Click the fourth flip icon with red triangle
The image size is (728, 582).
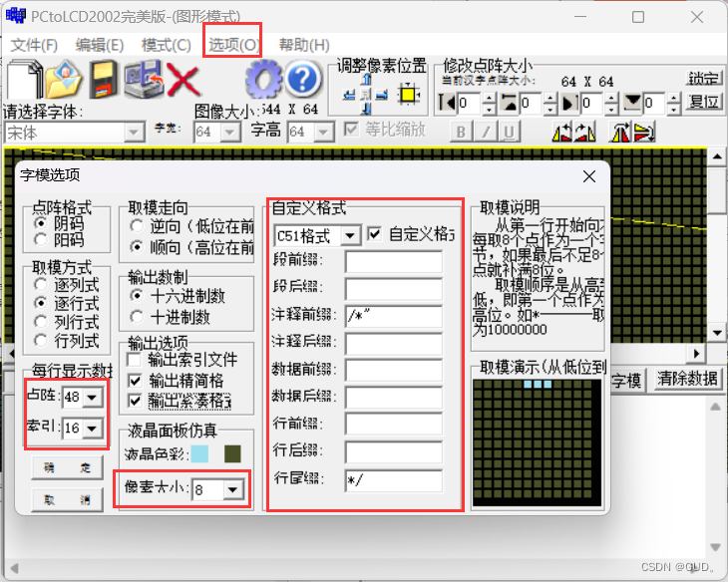644,133
